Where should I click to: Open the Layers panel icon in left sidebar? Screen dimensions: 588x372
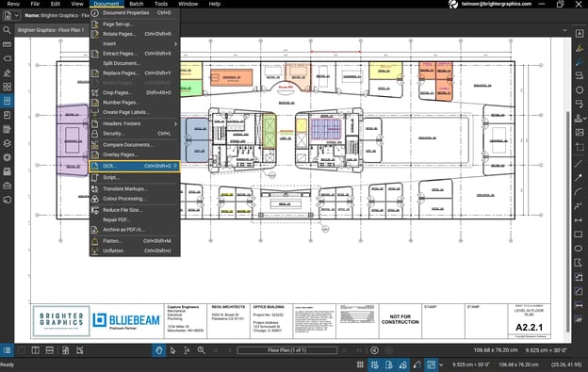pos(7,143)
